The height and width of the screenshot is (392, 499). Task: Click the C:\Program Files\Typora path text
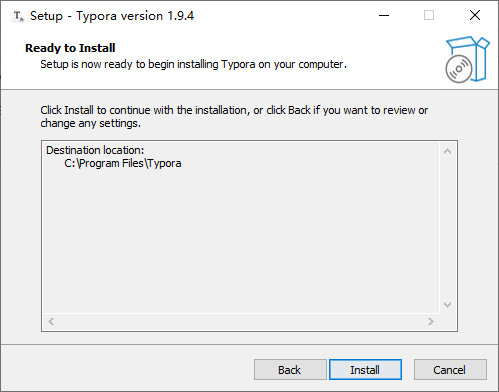(123, 163)
